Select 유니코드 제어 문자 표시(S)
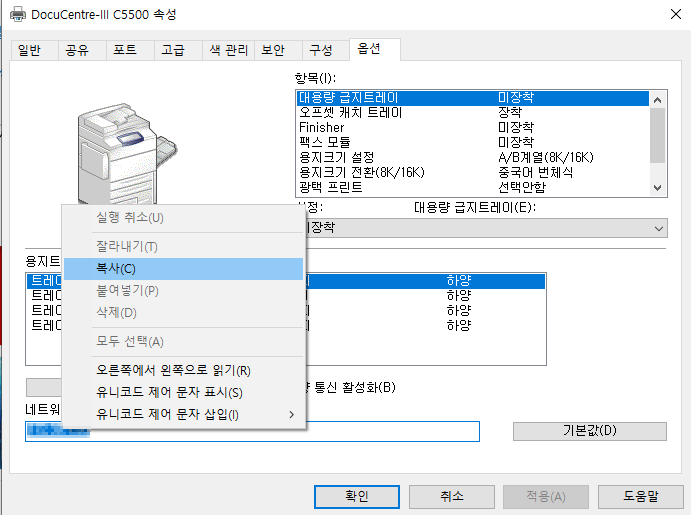Viewport: 691px width, 515px height. (183, 392)
